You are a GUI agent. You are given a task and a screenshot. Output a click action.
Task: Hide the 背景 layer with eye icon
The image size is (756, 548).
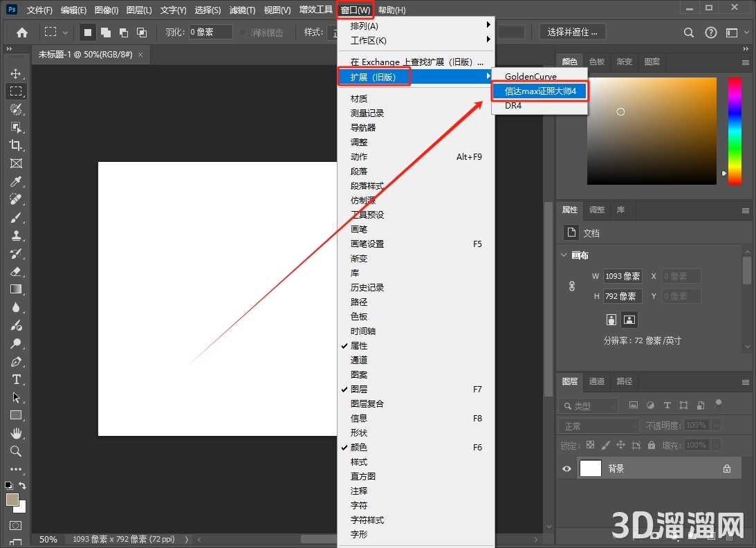[567, 468]
